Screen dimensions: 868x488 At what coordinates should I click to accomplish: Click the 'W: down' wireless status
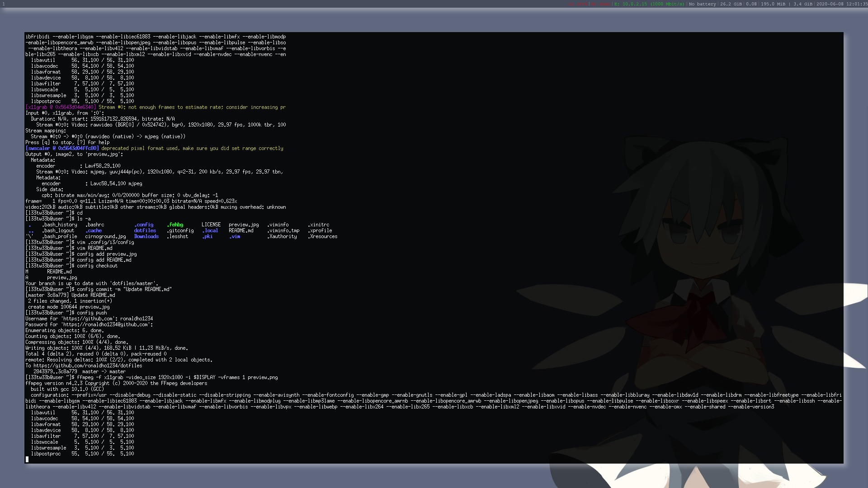click(600, 4)
